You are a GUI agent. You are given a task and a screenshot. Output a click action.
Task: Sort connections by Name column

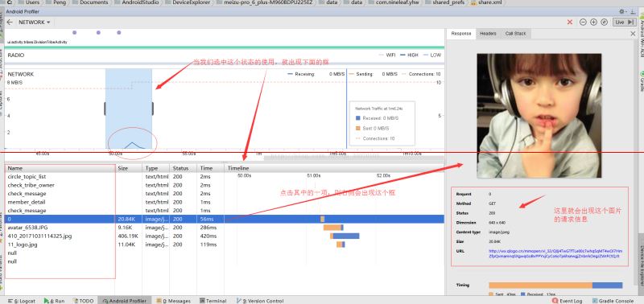pos(60,168)
